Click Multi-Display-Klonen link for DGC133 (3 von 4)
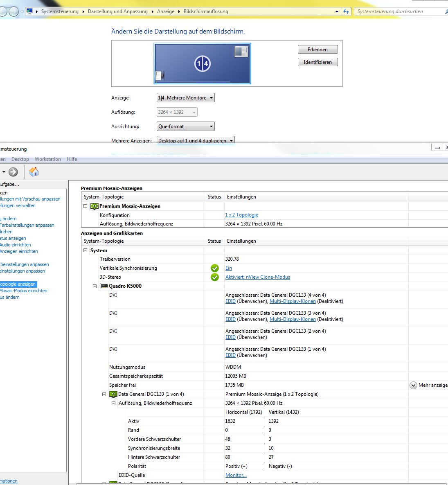448x485 pixels. click(293, 319)
